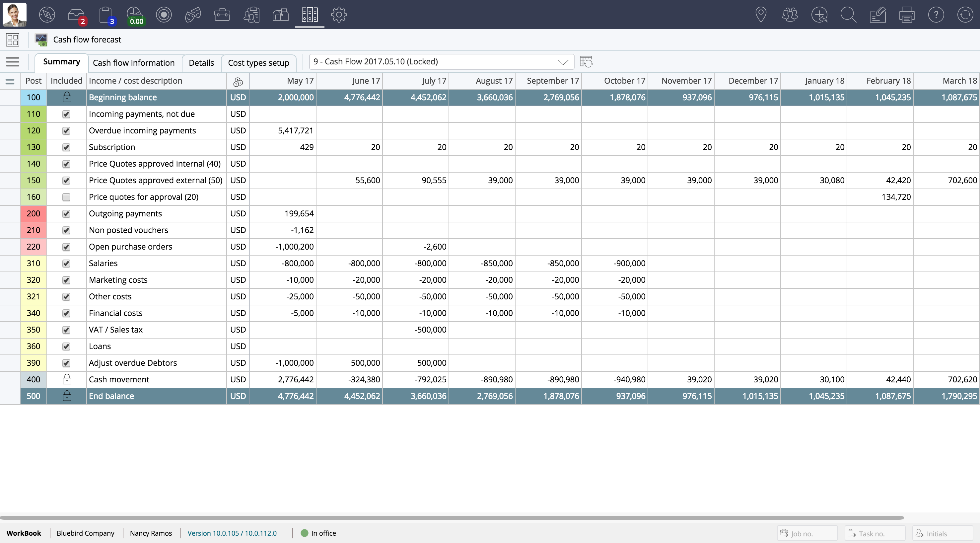Switch to the Cash flow information tab
980x543 pixels.
134,63
